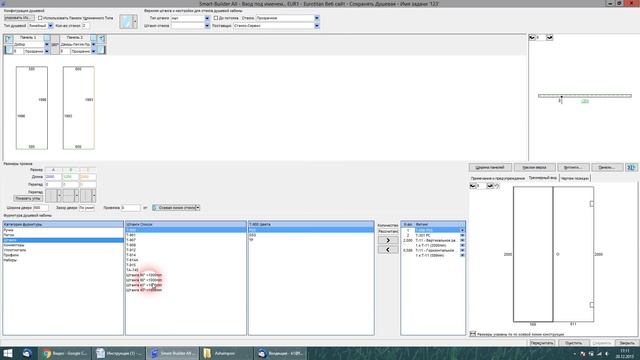640x360 pixels.
Task: Select Коннекторы in the fittings categories
Action: point(63,245)
